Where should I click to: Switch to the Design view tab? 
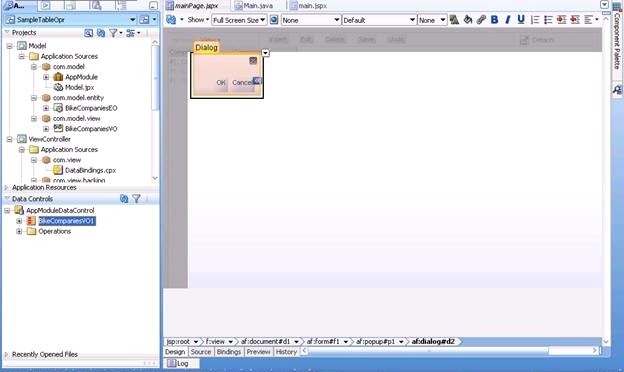pos(175,352)
